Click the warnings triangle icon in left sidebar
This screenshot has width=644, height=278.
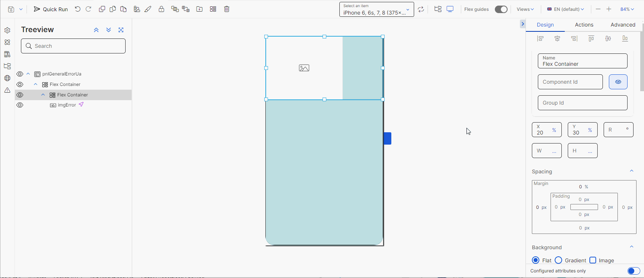7,90
